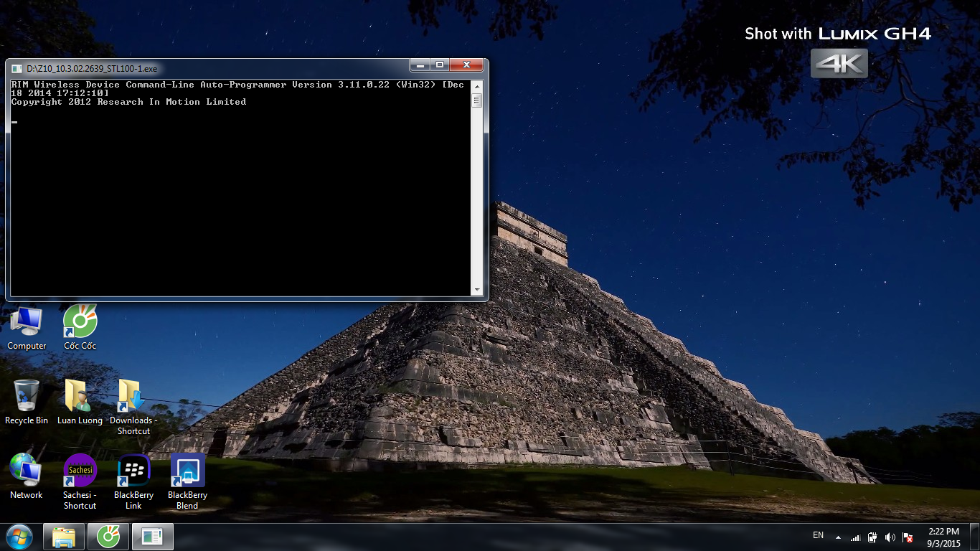This screenshot has width=980, height=551.
Task: Open the Windows Start menu
Action: click(19, 537)
